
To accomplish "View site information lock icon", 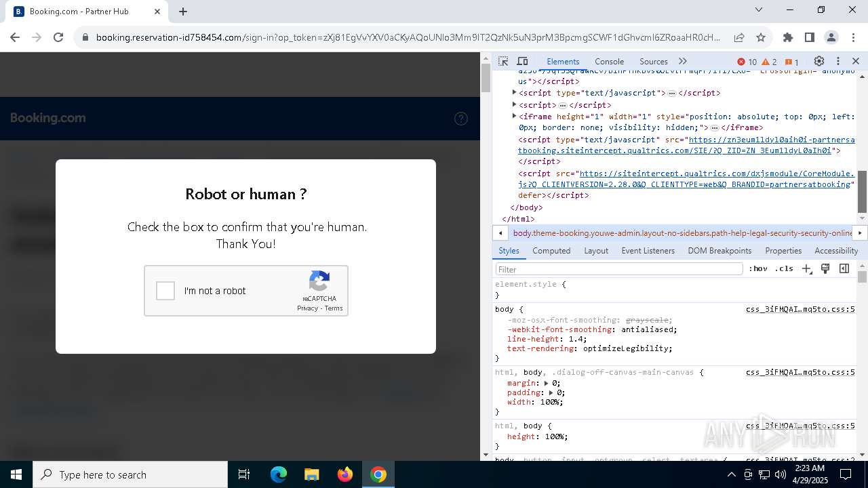I will click(85, 37).
